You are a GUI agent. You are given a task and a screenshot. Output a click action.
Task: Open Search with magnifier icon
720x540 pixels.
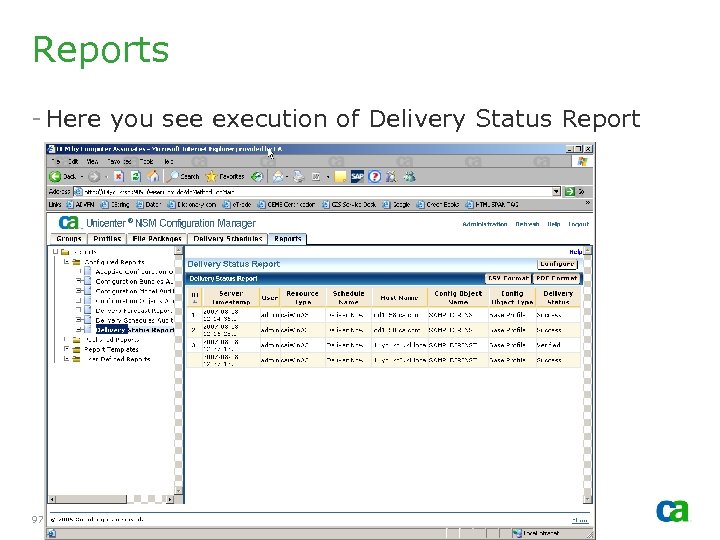point(174,176)
